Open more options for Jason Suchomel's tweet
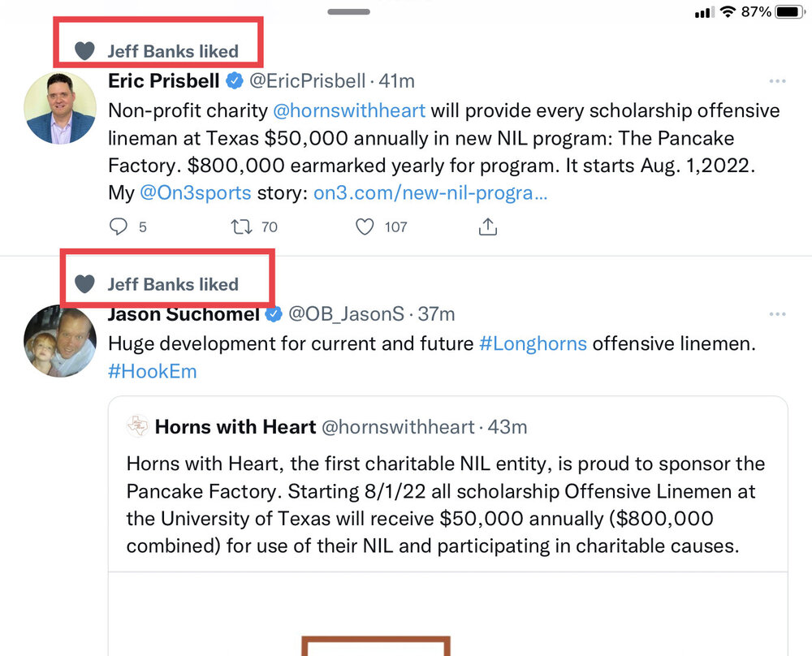The image size is (812, 656). (777, 314)
